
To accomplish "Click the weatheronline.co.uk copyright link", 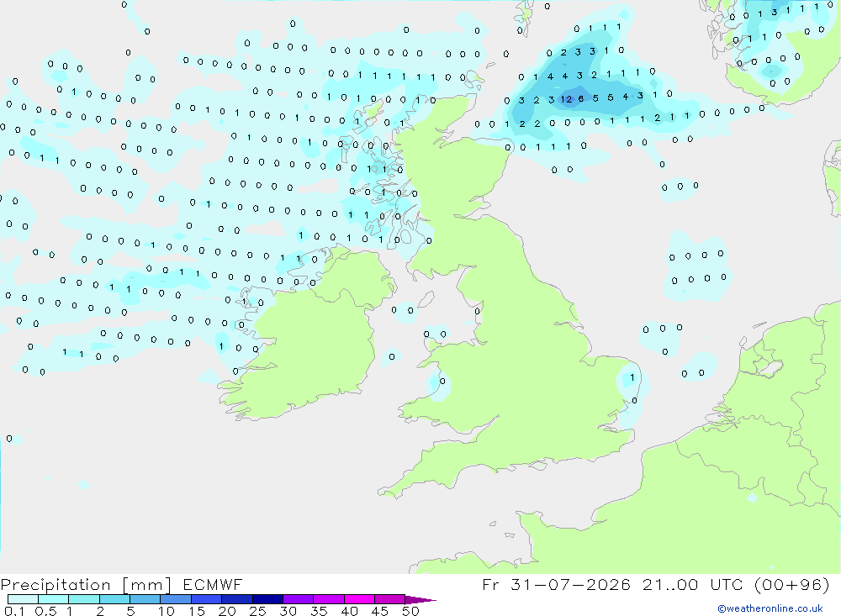I will 770,608.
